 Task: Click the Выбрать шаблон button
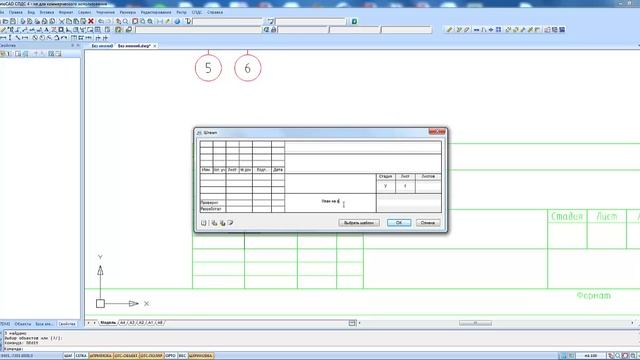[x=359, y=222]
